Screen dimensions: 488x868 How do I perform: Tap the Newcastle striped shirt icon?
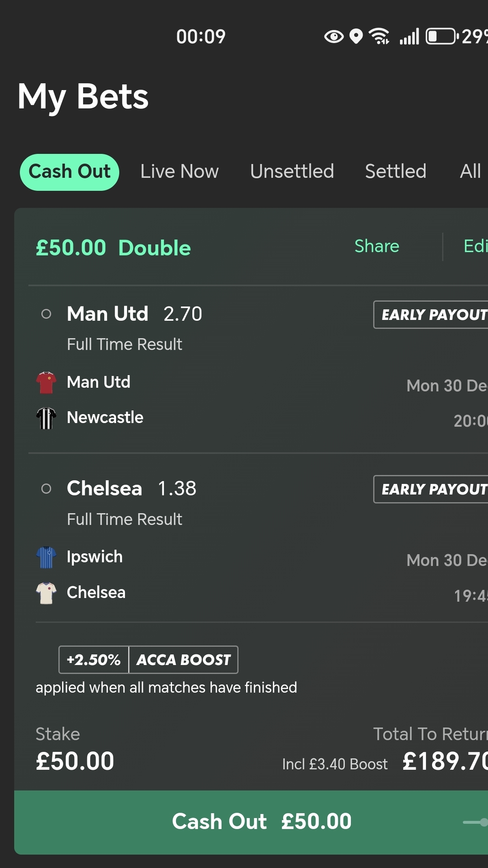[x=46, y=418]
